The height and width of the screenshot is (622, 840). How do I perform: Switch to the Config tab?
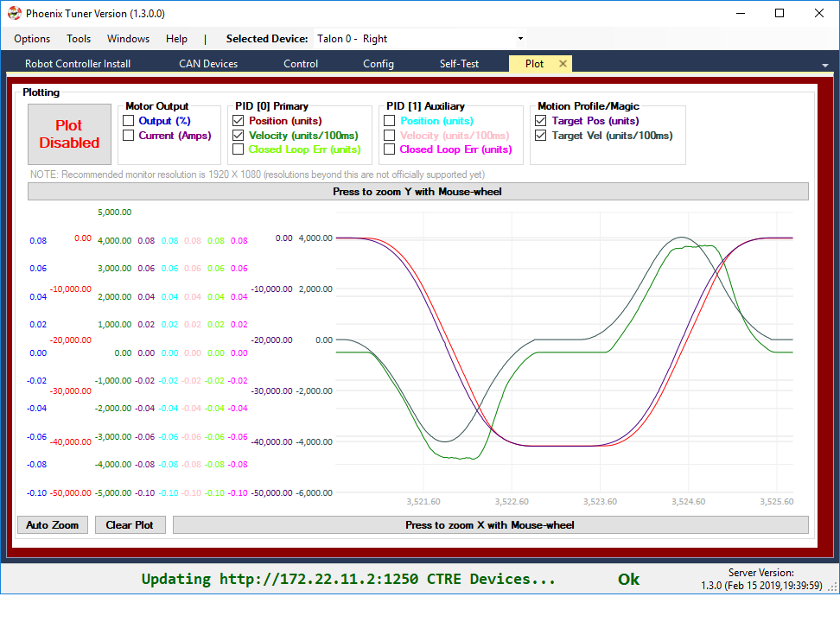[379, 64]
